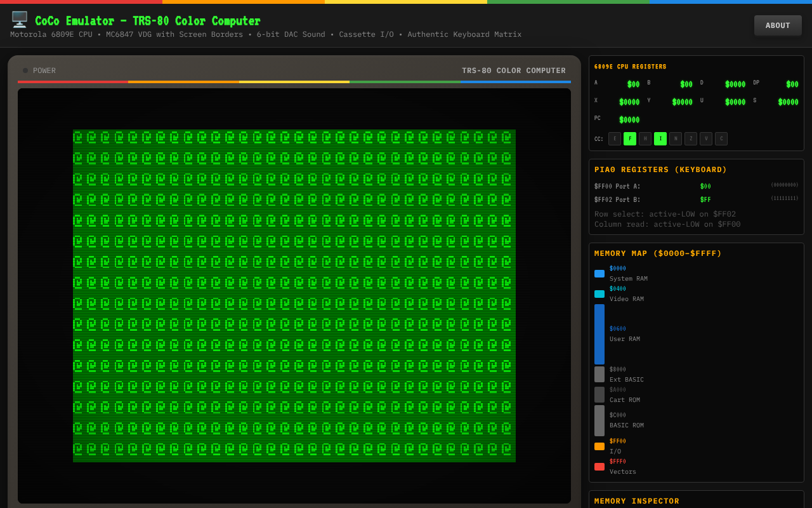Select the User RAM tall blue bar
The width and height of the screenshot is (812, 508).
pos(599,334)
